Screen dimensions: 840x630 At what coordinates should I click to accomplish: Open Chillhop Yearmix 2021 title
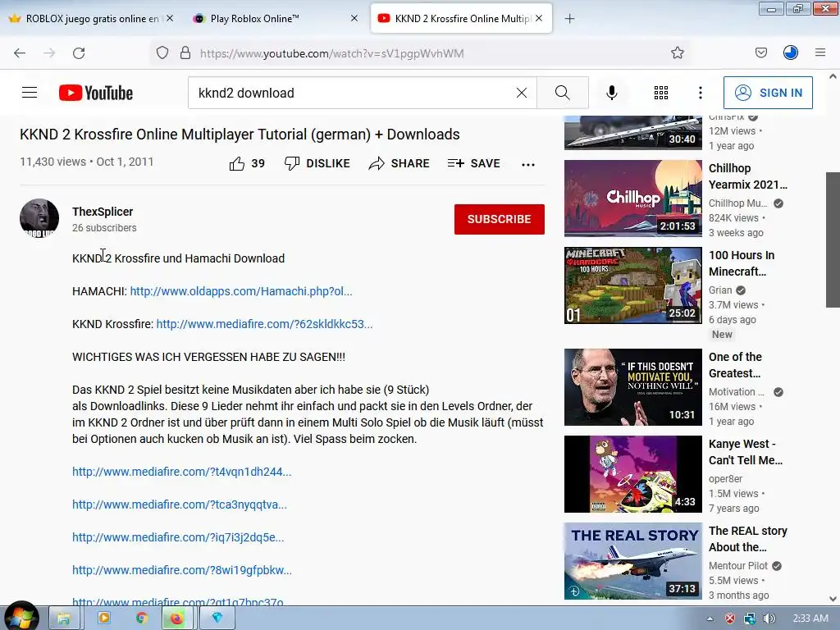[748, 176]
